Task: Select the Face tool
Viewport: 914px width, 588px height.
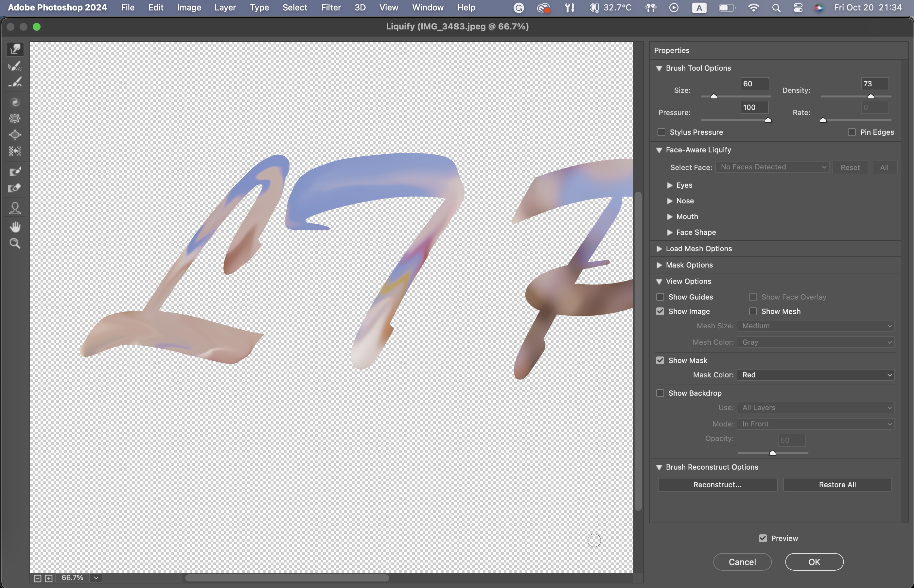Action: 15,208
